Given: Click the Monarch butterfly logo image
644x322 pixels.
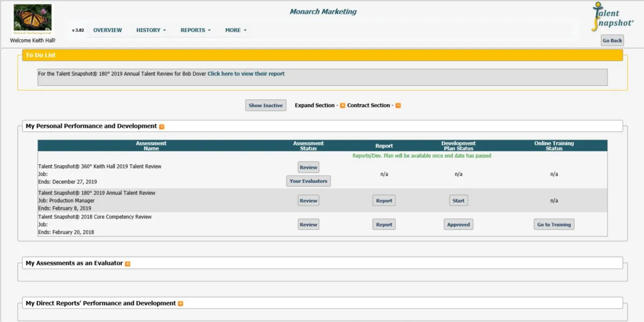Looking at the screenshot, I should point(33,20).
